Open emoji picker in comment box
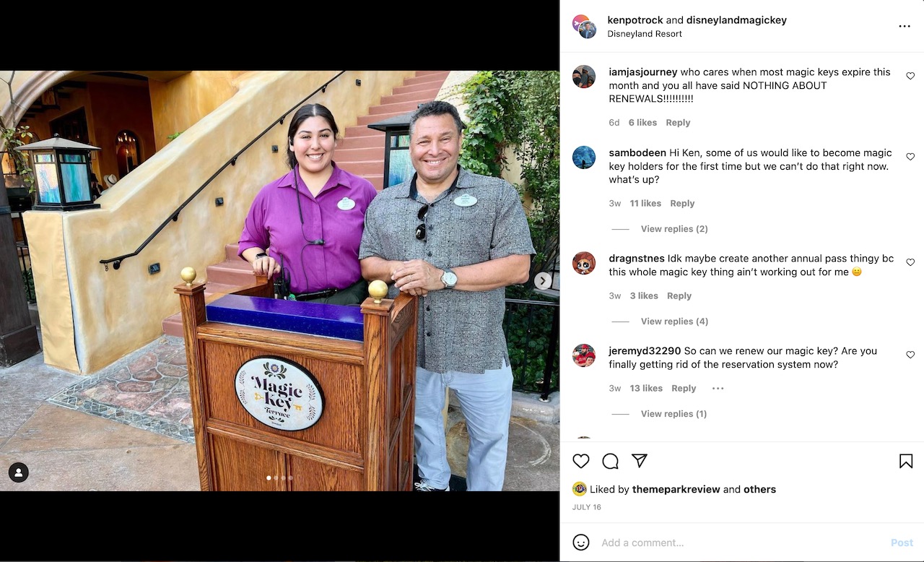Viewport: 924px width, 562px height. coord(581,542)
